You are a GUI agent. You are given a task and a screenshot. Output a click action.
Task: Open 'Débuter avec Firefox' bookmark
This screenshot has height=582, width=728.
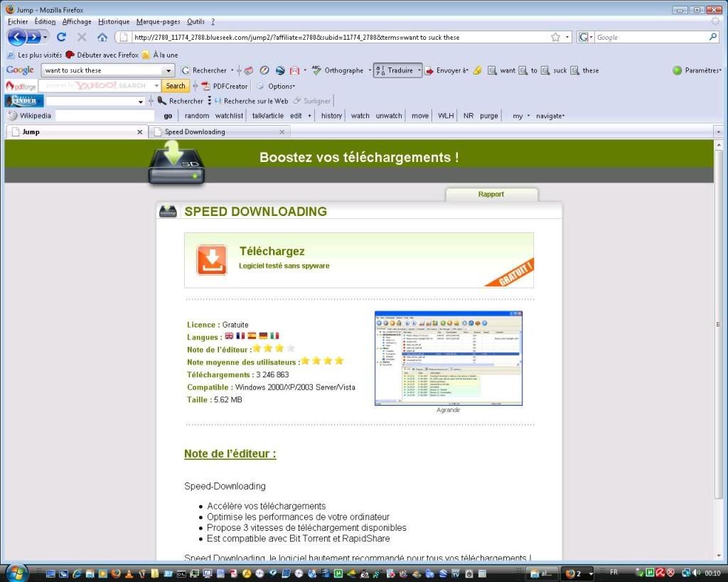102,55
